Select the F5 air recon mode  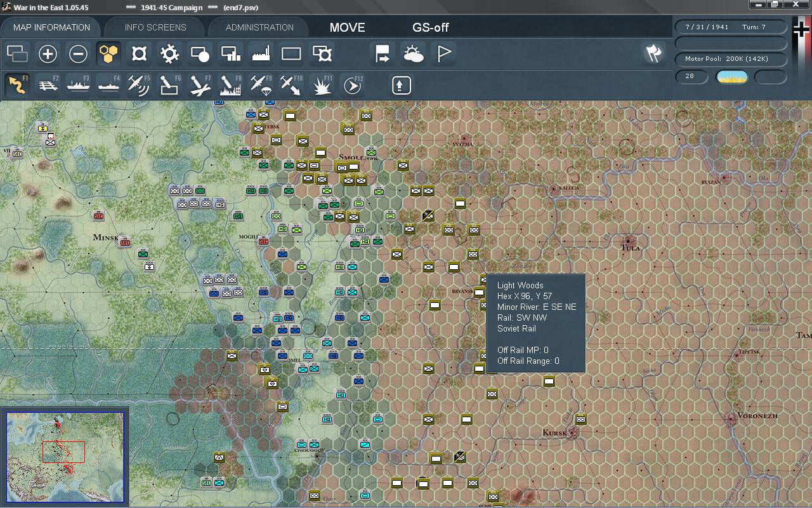coord(139,85)
